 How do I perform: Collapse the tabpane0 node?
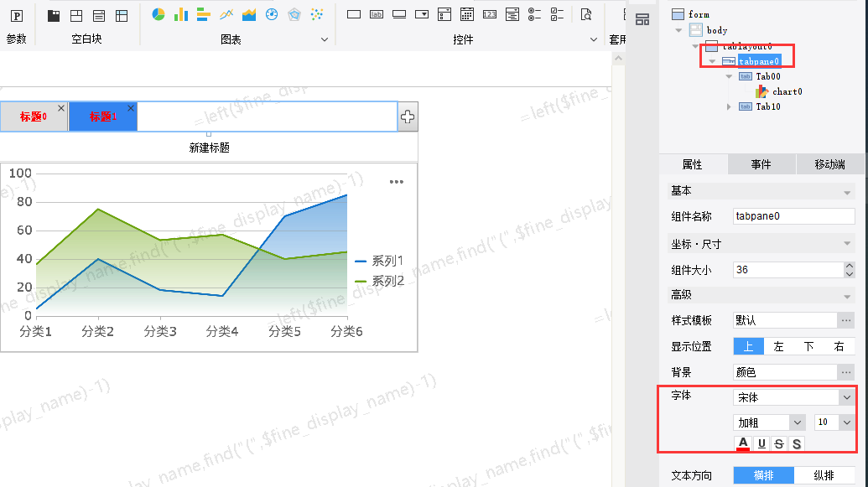tap(713, 61)
